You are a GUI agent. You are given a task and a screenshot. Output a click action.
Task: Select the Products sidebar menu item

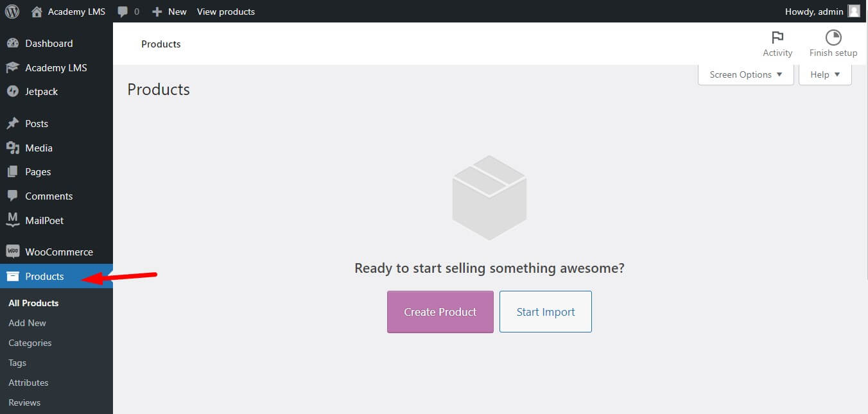point(56,276)
